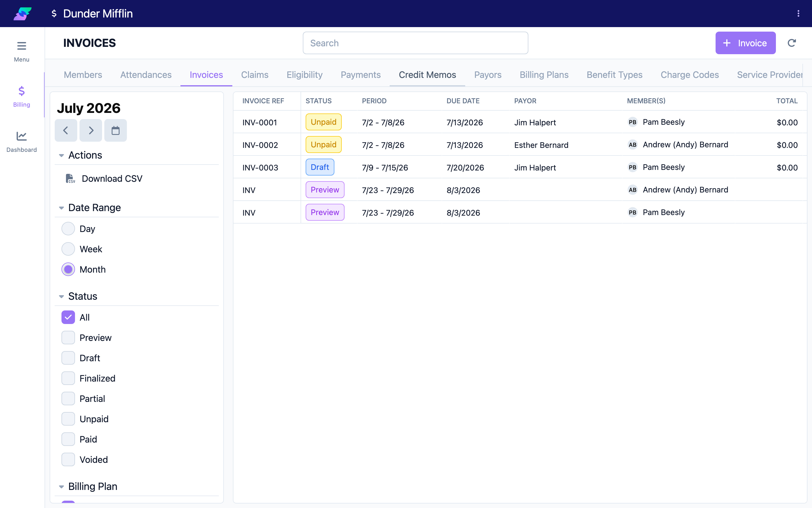This screenshot has height=508, width=812.
Task: Check the Unpaid status filter checkbox
Action: (x=68, y=419)
